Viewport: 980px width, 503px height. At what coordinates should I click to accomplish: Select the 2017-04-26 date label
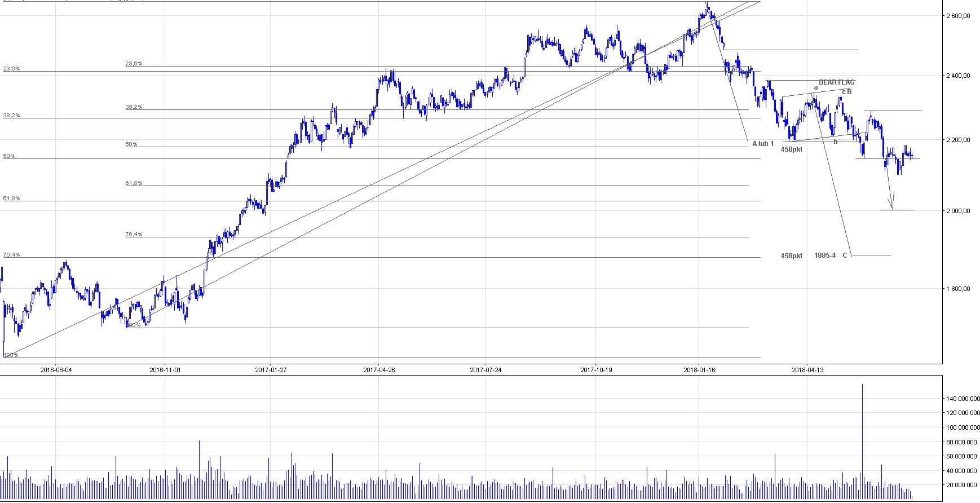pos(379,370)
